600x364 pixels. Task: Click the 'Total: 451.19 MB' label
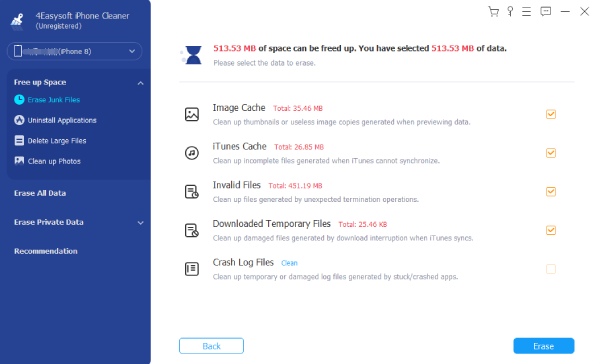coord(295,186)
